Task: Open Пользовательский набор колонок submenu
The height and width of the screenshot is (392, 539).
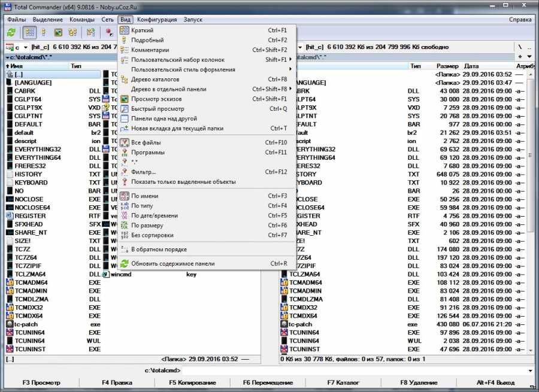Action: [x=206, y=60]
